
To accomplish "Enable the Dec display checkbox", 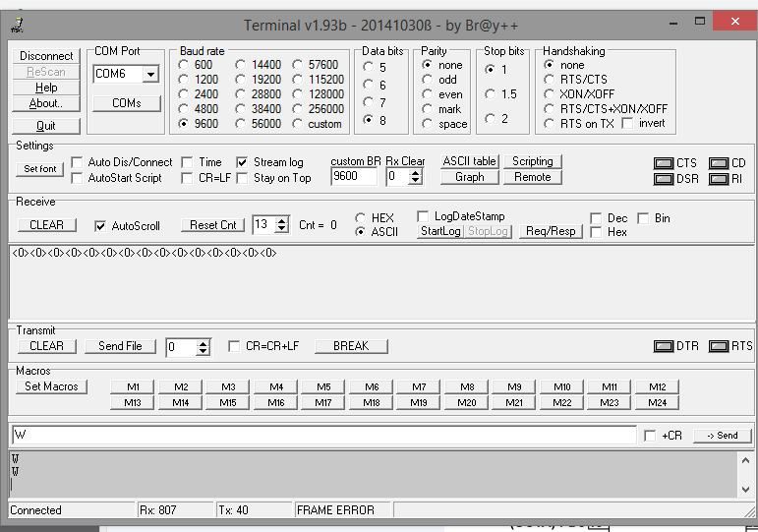I will (596, 218).
